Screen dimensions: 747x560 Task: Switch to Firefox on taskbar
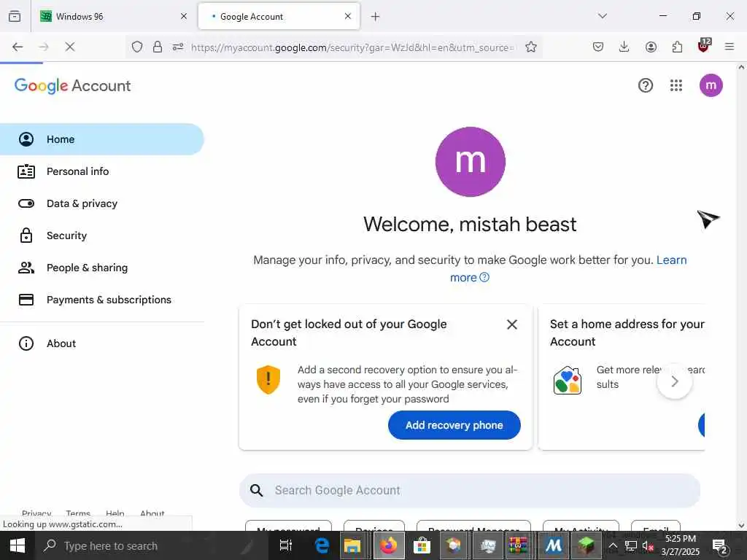[x=388, y=545]
